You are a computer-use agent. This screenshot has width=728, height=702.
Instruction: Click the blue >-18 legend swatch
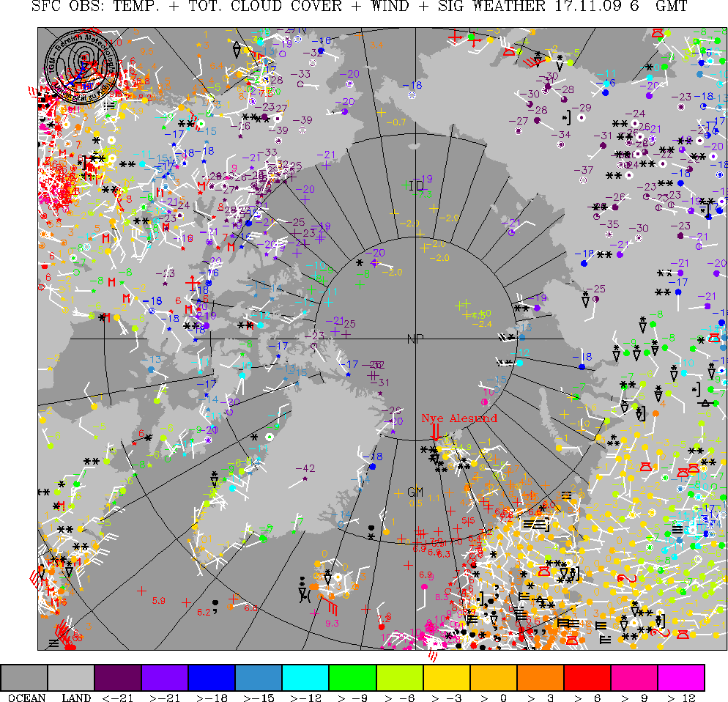[x=212, y=678]
